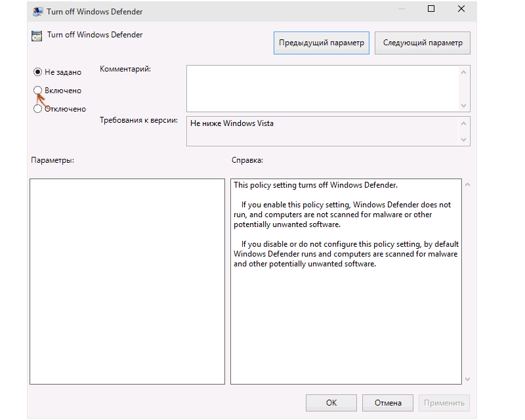Click comment box scroll down arrow
The width and height of the screenshot is (525, 420).
coord(463,106)
